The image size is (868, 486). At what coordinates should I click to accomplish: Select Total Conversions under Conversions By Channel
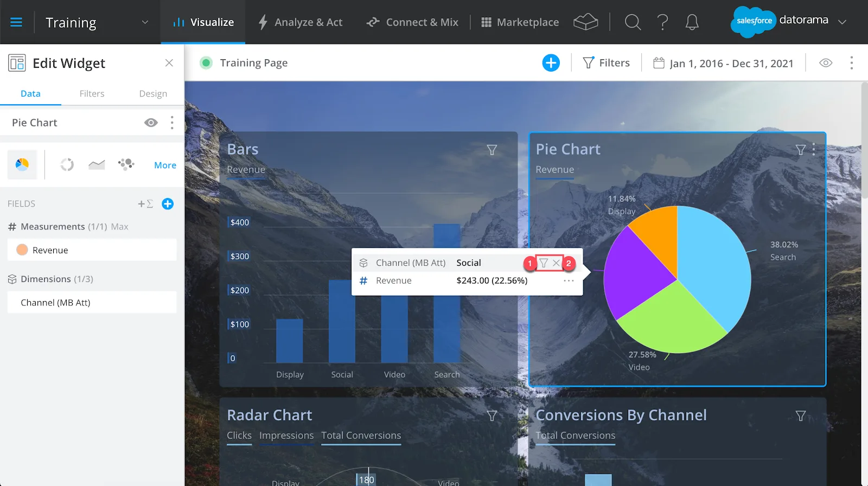(576, 436)
